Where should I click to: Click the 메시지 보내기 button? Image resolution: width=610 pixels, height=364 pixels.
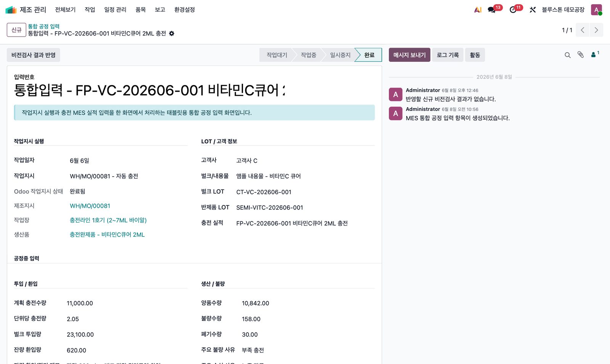coord(409,55)
